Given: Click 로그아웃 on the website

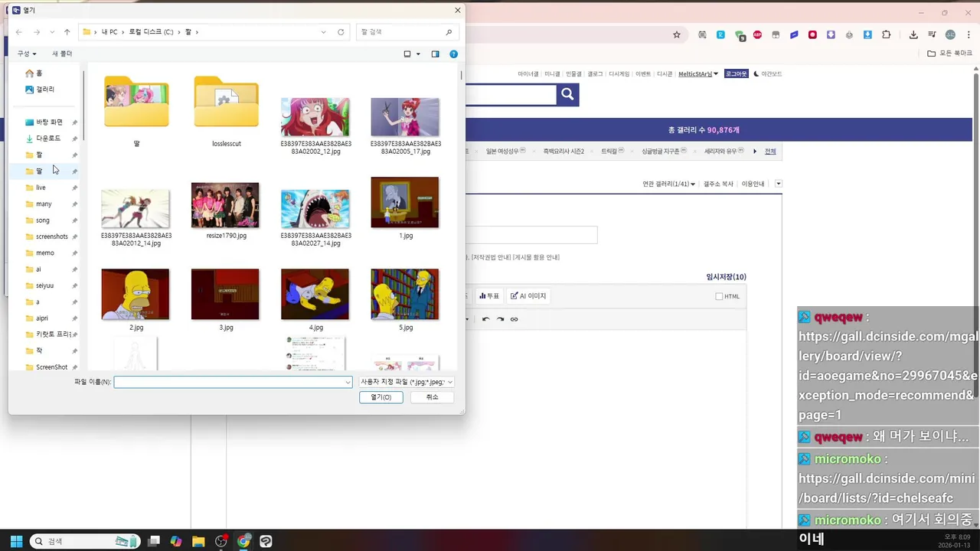Looking at the screenshot, I should [736, 74].
